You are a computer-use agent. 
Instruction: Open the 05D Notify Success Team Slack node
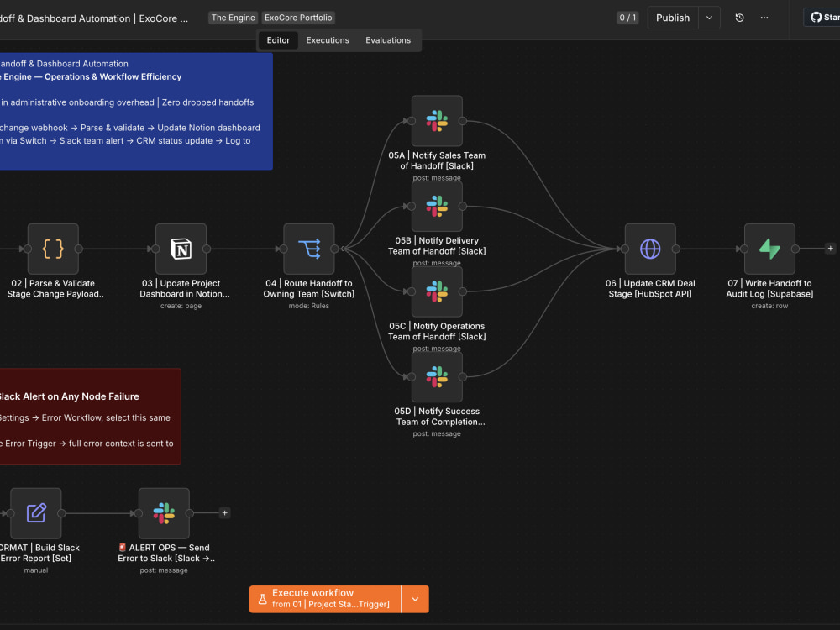437,376
